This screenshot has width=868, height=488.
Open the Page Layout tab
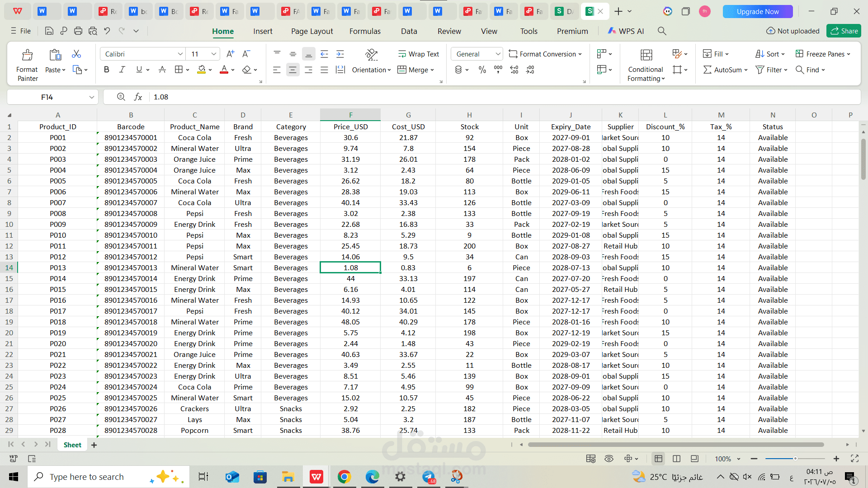pos(312,31)
